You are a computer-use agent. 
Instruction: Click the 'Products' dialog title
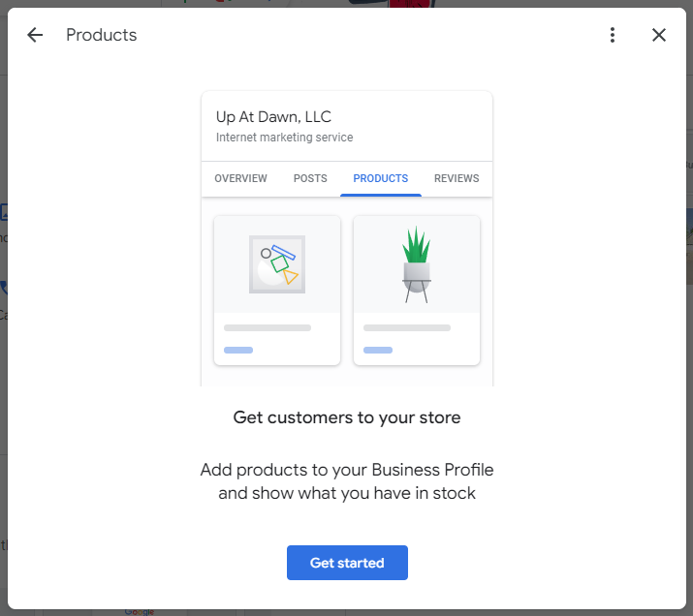(102, 35)
